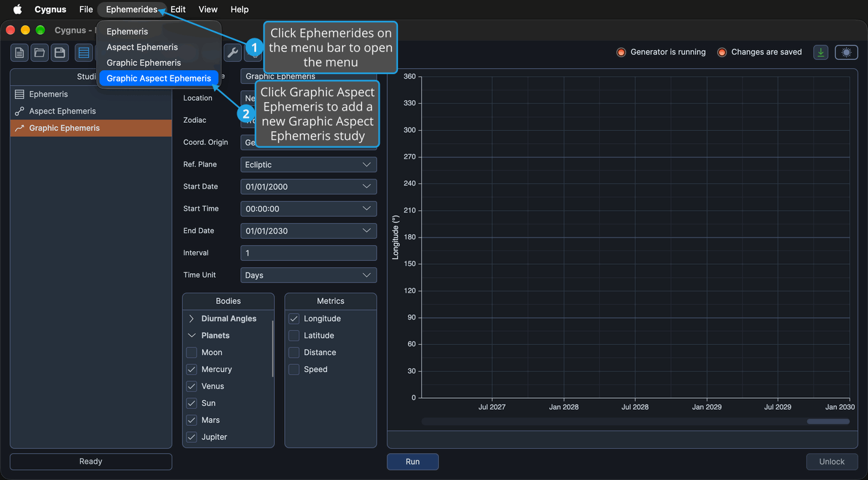
Task: Open the End Date dropdown
Action: pos(309,231)
